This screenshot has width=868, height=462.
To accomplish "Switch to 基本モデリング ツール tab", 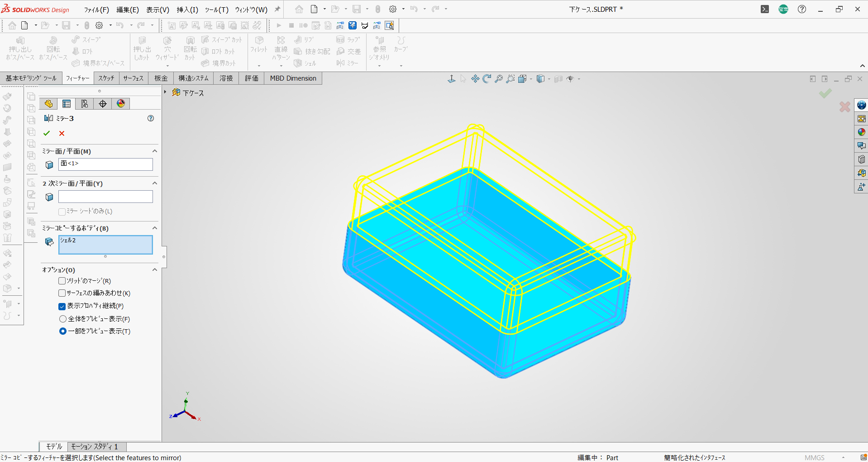I will click(31, 78).
